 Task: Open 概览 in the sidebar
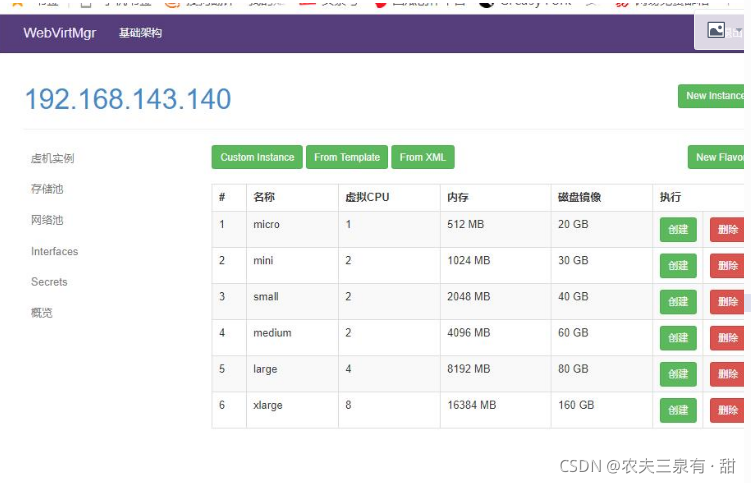pyautogui.click(x=42, y=313)
